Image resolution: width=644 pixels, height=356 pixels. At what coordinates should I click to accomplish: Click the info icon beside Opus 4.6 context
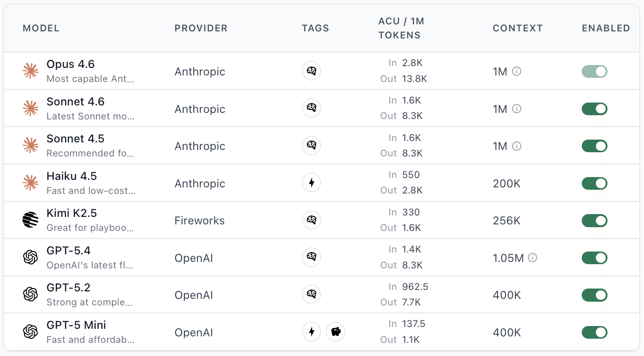click(x=516, y=71)
